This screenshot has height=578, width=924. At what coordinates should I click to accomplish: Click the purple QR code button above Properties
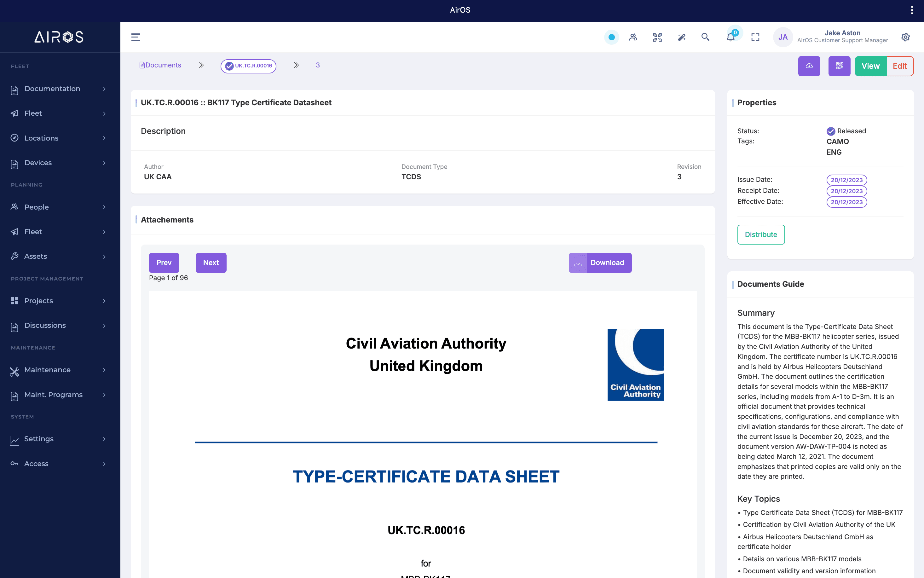pos(839,66)
